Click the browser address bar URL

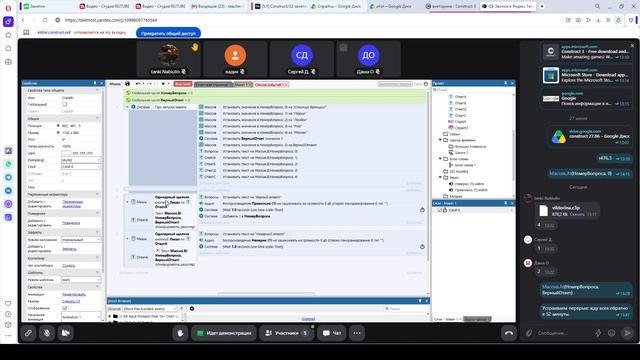click(x=111, y=20)
